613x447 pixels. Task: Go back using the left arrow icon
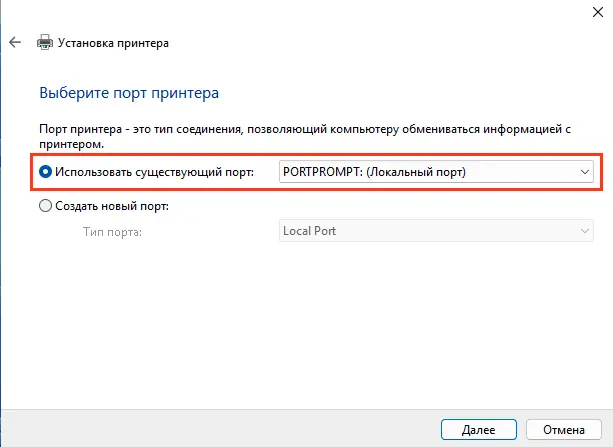coord(15,42)
